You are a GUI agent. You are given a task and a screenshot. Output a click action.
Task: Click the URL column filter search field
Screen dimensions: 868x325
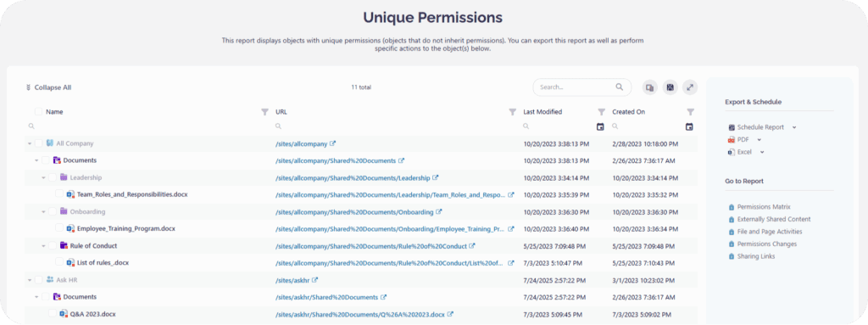coord(395,126)
